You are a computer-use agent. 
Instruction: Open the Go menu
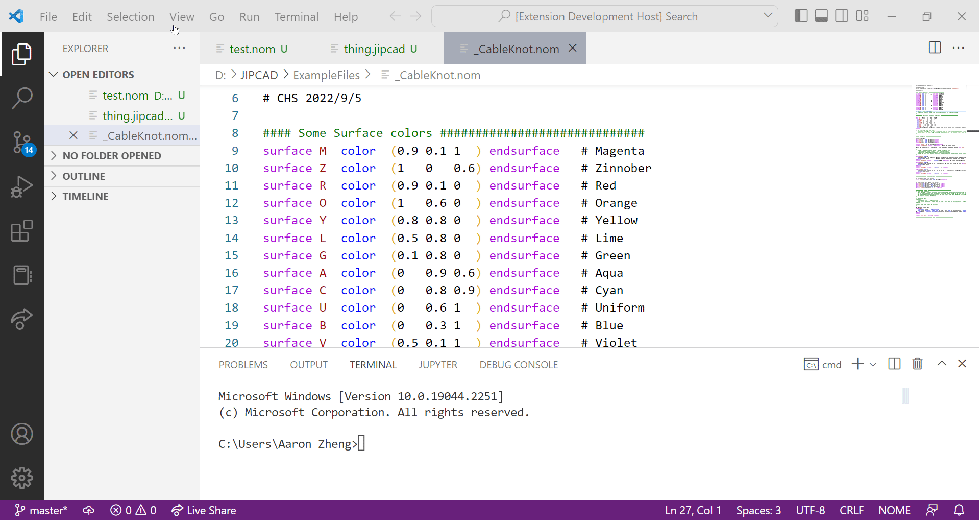[216, 17]
